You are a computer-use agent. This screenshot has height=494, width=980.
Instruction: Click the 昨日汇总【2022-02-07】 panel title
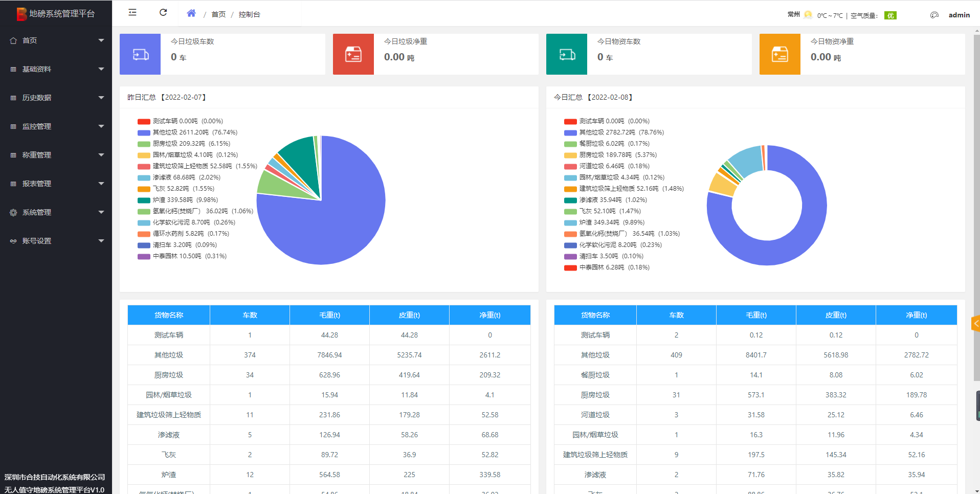pos(167,97)
